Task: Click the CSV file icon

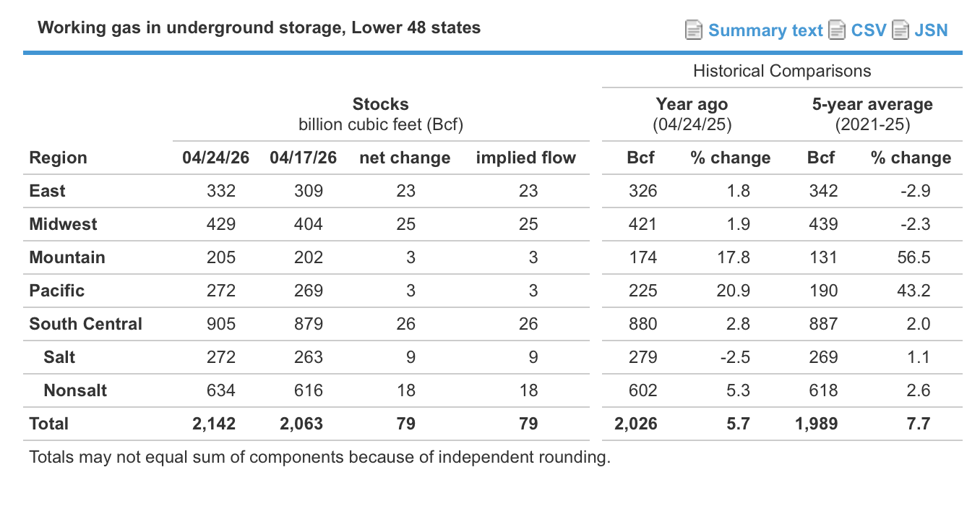Action: click(837, 30)
